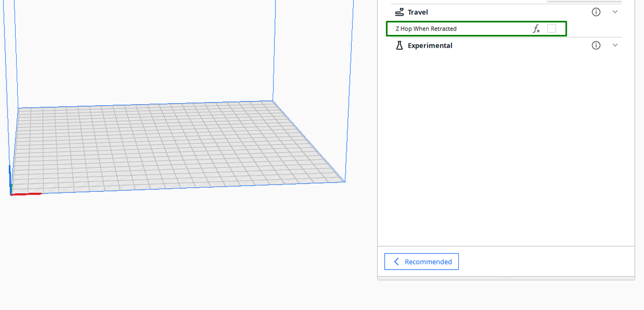644x310 pixels.
Task: Click the red X-axis origin marker
Action: 27,193
